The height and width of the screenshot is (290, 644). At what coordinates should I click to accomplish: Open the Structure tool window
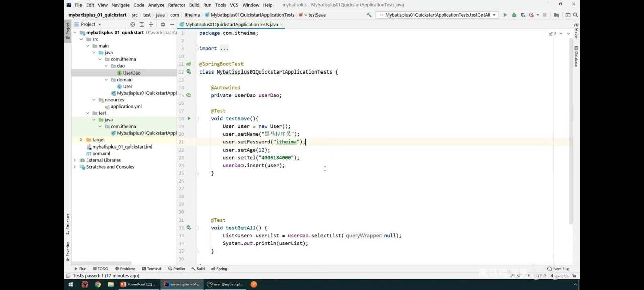point(68,224)
